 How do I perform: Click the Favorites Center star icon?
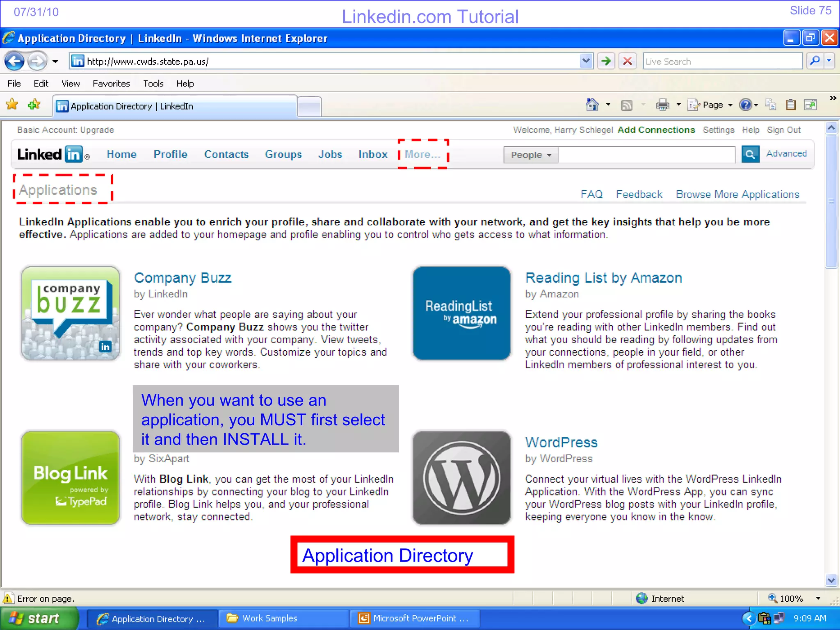click(x=12, y=105)
